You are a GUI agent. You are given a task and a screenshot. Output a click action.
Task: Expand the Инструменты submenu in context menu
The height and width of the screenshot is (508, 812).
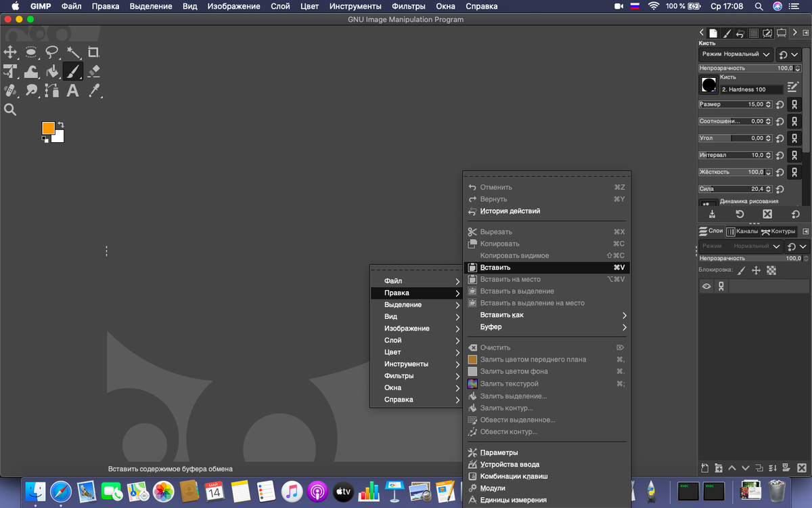(x=416, y=364)
